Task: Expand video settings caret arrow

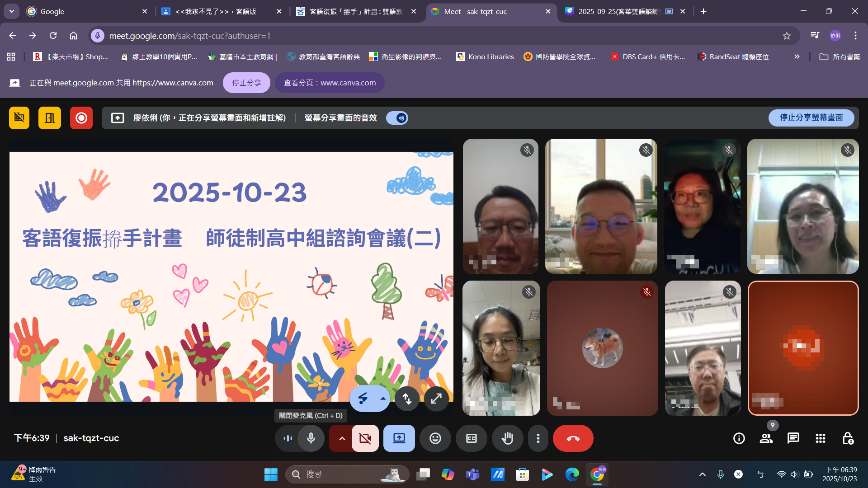Action: [342, 438]
